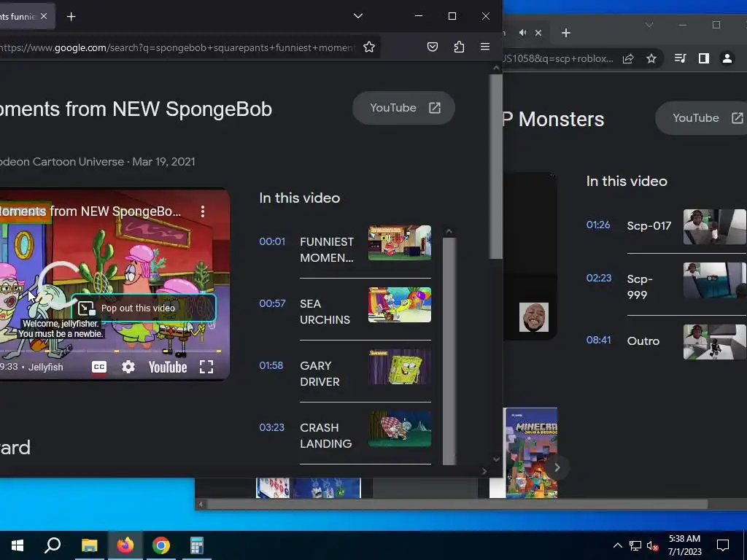
Task: Close the Firefox funniest moments tab
Action: click(44, 16)
